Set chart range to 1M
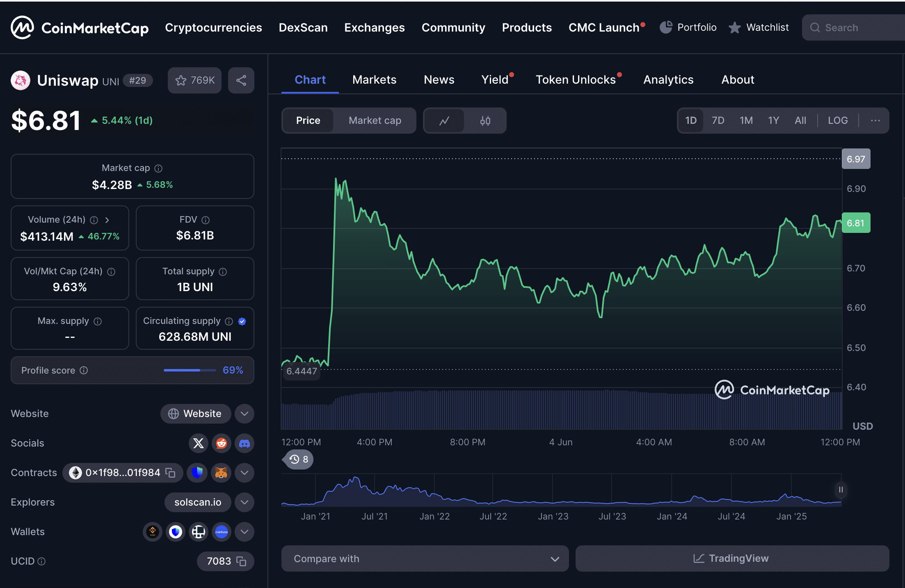The width and height of the screenshot is (905, 588). (x=746, y=121)
